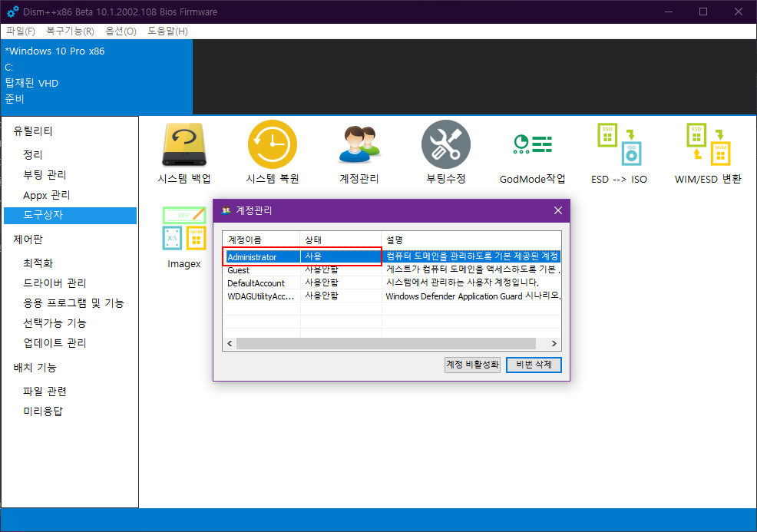This screenshot has height=532, width=757.
Task: Open the 부팅수정 boot repair icon
Action: coord(445,144)
